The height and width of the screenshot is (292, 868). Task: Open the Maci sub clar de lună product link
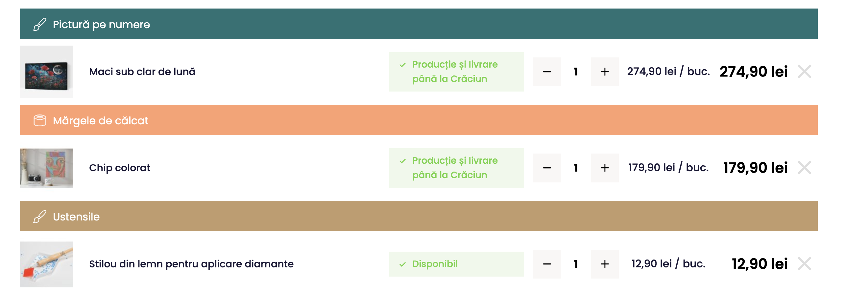(142, 72)
